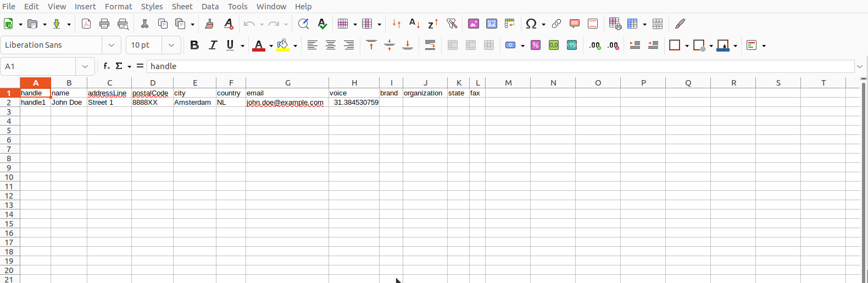
Task: Insert a pivot table
Action: (x=510, y=24)
